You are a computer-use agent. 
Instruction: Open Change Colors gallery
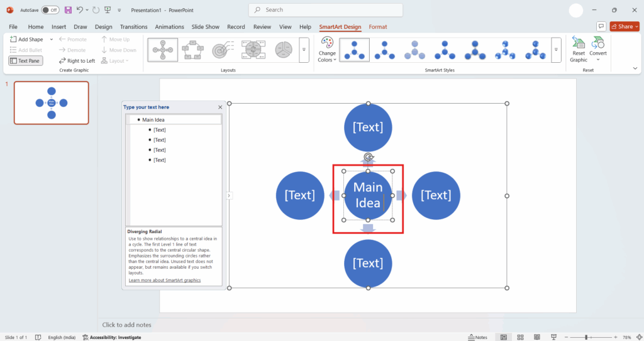(327, 49)
